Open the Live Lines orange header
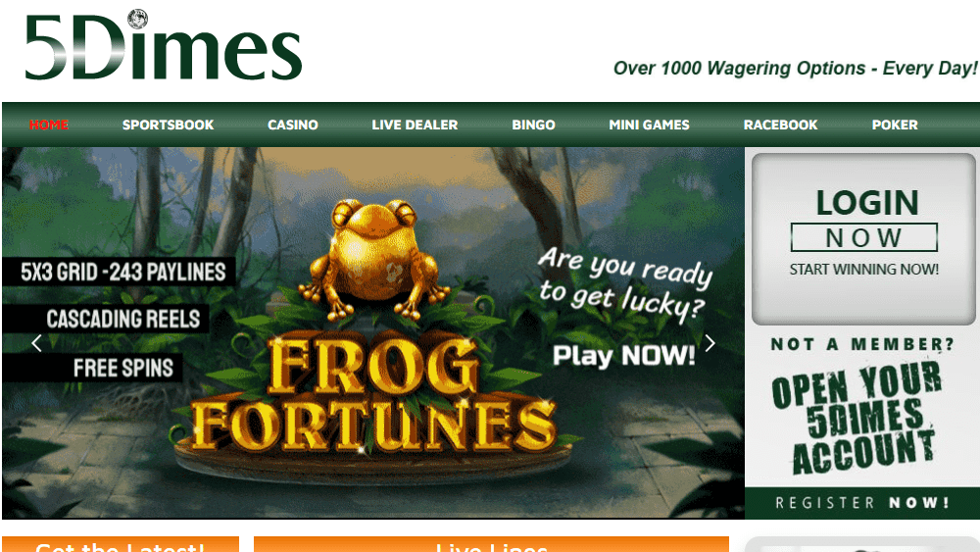Screen dimensions: 980x552 (491, 544)
